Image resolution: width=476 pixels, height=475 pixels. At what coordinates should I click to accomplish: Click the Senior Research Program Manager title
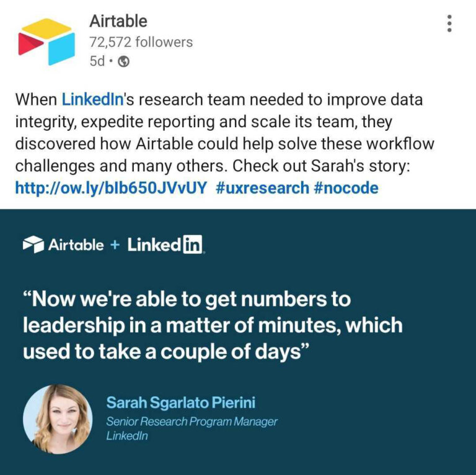point(192,422)
